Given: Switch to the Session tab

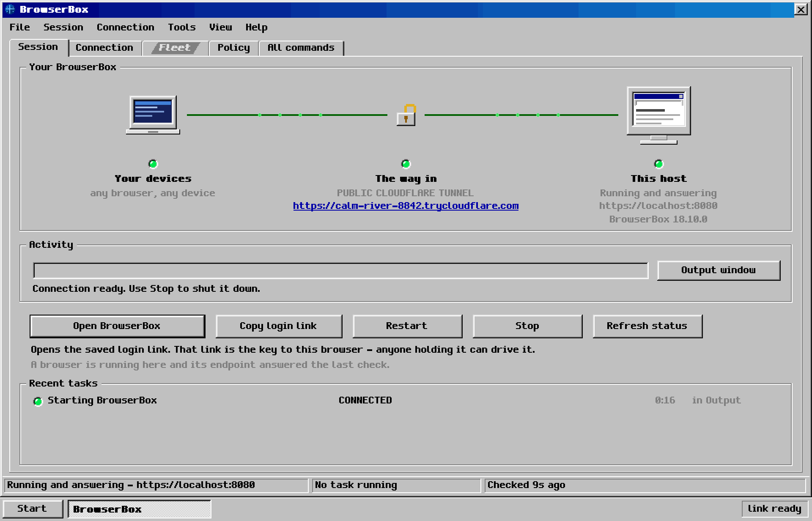Looking at the screenshot, I should click(38, 47).
